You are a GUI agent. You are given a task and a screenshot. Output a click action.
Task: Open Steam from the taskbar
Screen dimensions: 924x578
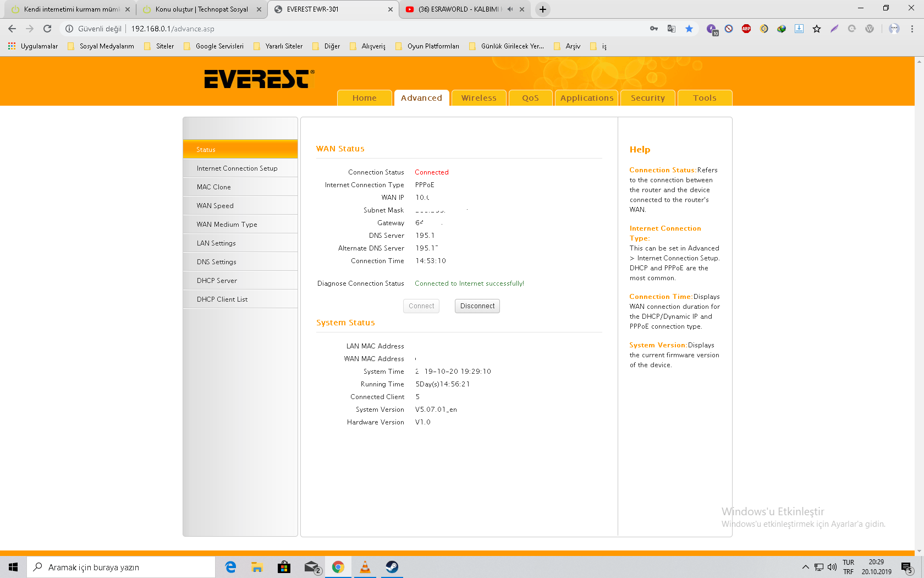click(392, 567)
